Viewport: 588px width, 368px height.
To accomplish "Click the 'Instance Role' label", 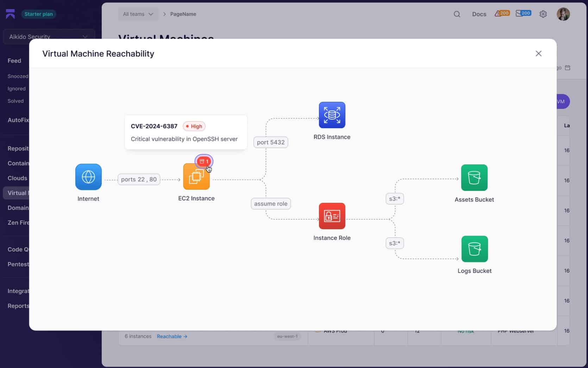I will coord(332,238).
